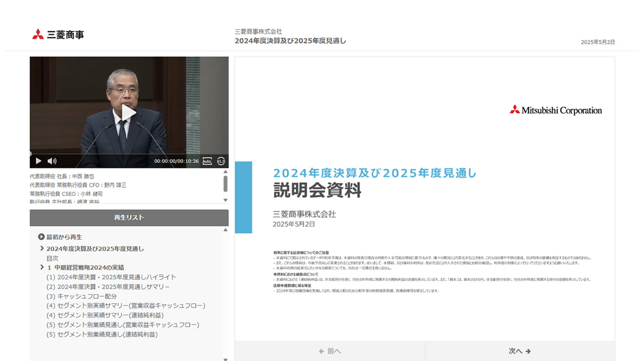Play from the beginning via 最初から再生
This screenshot has width=644, height=361.
click(x=60, y=237)
